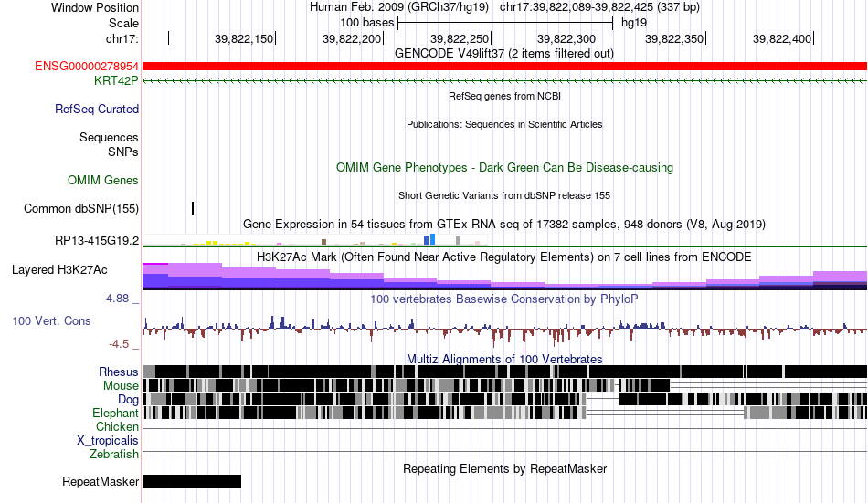Select the Zebrafish alignment row label
The width and height of the screenshot is (868, 503).
[x=114, y=455]
